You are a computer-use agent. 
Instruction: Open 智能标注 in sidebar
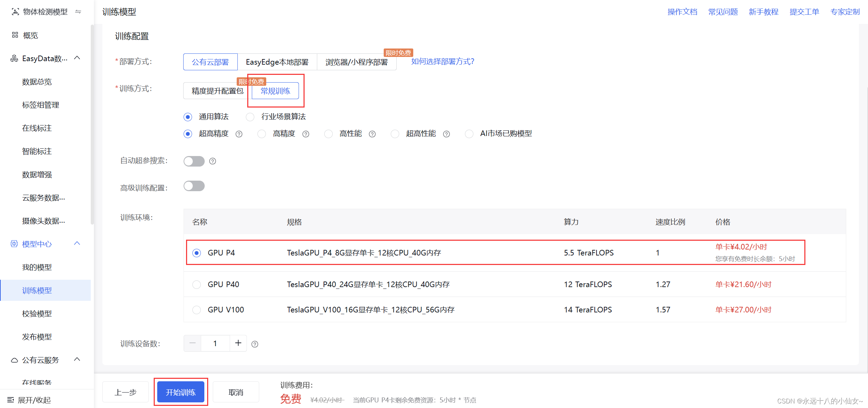(37, 151)
